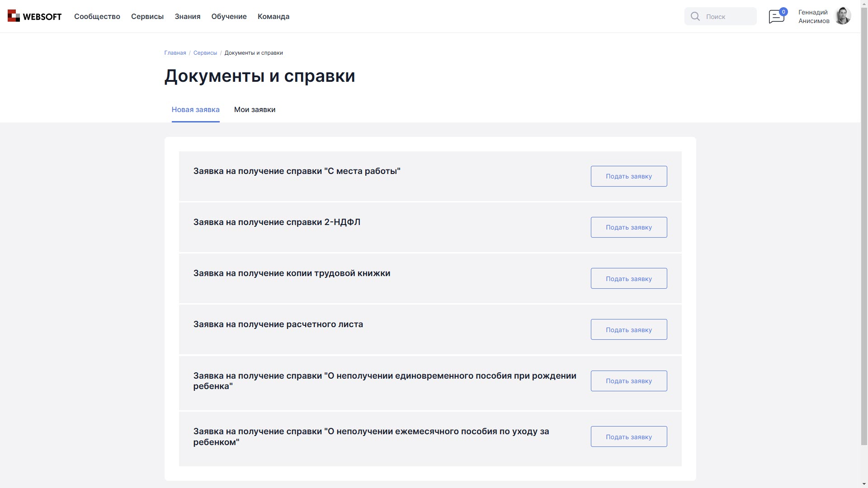Screen dimensions: 868x488
Task: Submit request for расчетный лист
Action: (x=629, y=329)
